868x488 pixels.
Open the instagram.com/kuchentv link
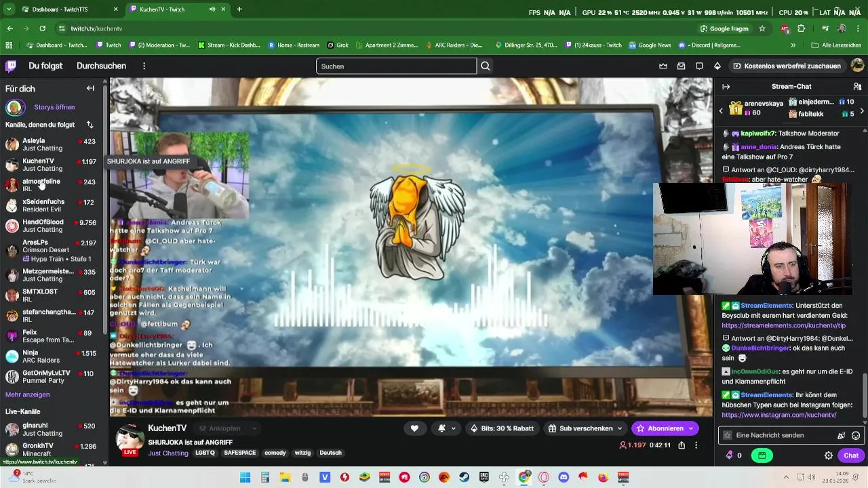[778, 415]
